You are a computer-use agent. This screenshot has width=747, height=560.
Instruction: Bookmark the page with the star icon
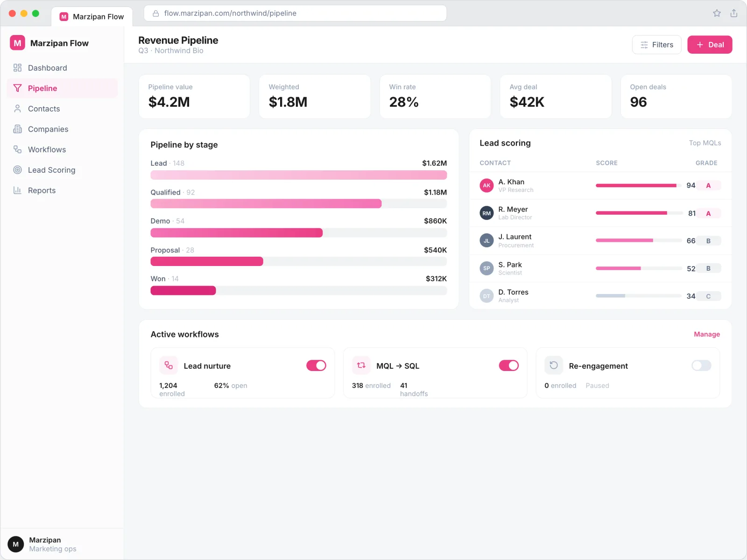coord(717,13)
